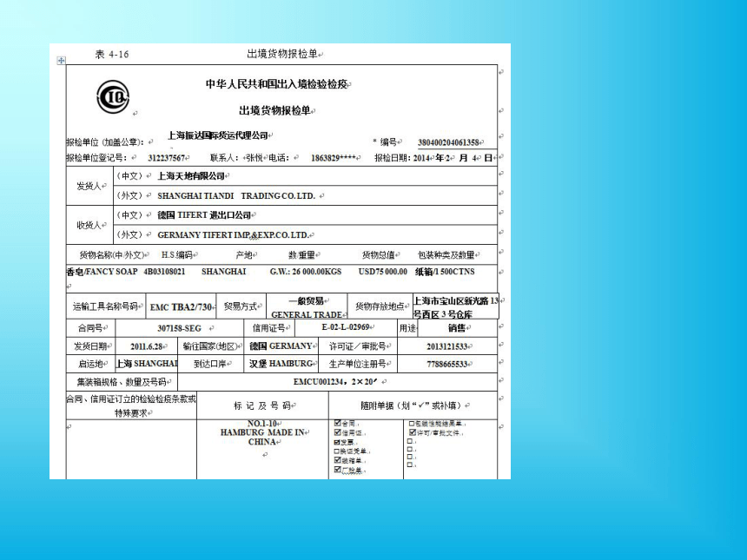Click the goods name 香皂/FANCY SOAP
The height and width of the screenshot is (560, 747).
coord(102,272)
